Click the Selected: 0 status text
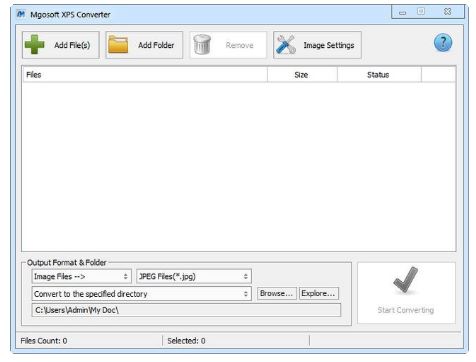Viewport: 476px width, 362px height. point(186,341)
